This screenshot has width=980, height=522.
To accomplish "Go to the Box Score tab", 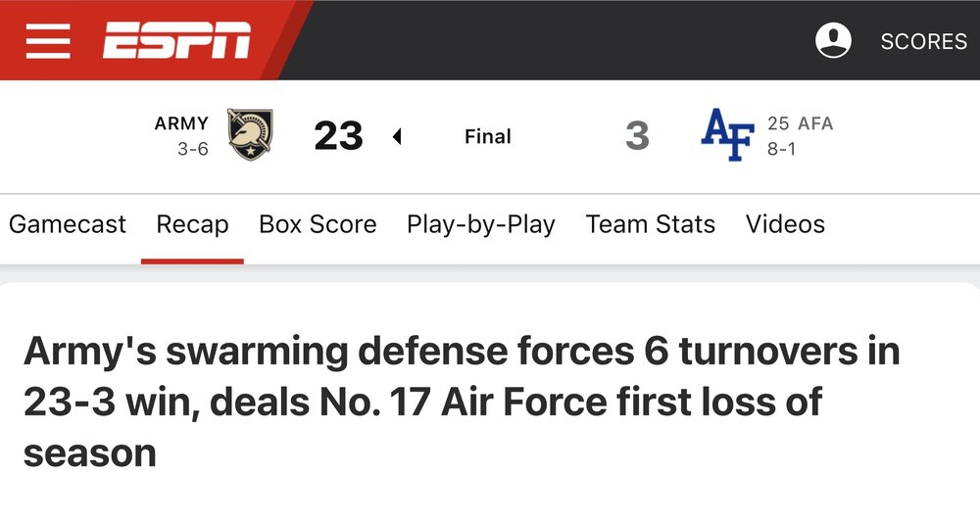I will pos(318,224).
